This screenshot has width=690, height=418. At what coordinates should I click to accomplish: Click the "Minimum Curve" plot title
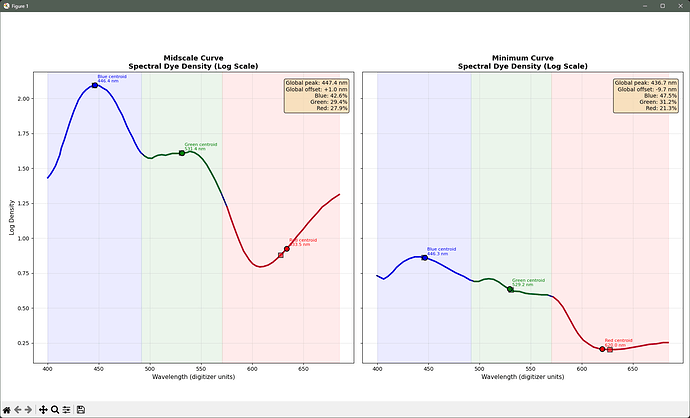click(x=523, y=58)
